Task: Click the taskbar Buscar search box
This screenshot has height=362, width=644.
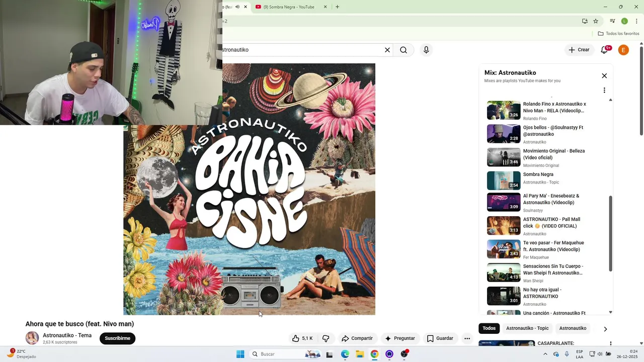Action: coord(286,354)
